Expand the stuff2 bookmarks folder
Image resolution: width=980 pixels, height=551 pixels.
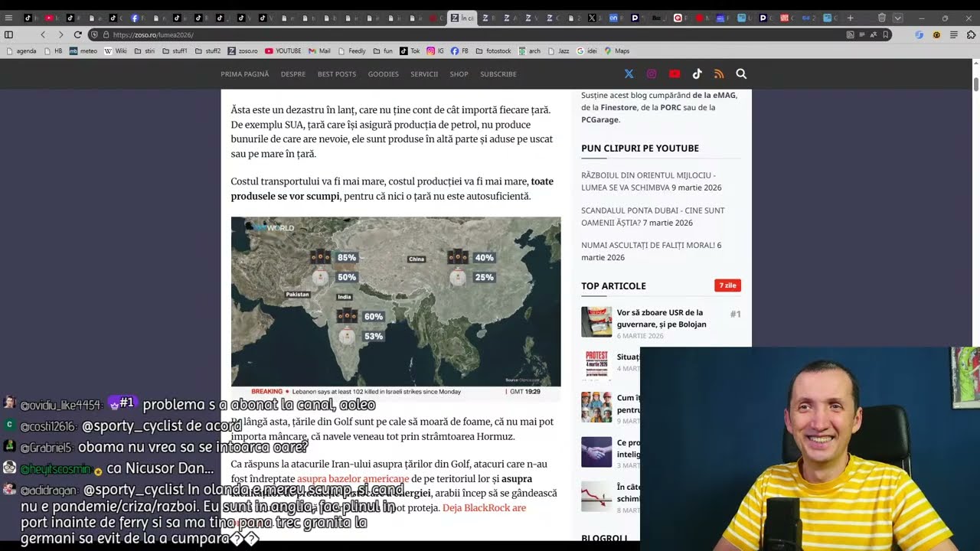[207, 51]
